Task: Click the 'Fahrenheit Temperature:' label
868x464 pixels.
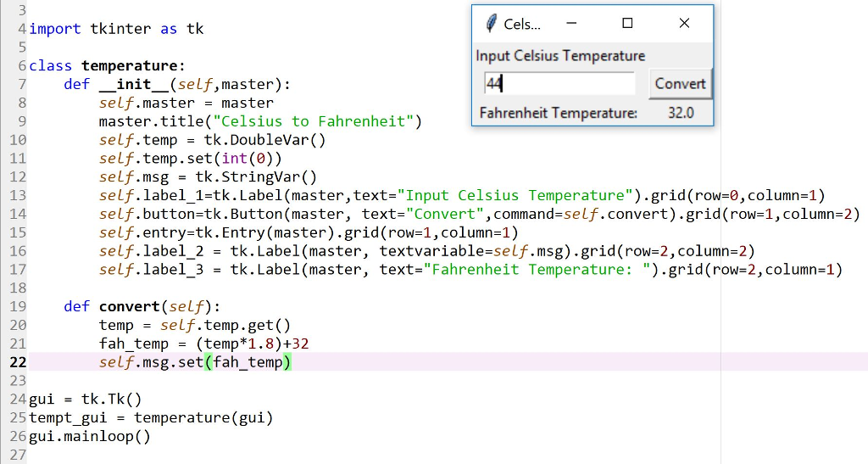Action: (559, 113)
